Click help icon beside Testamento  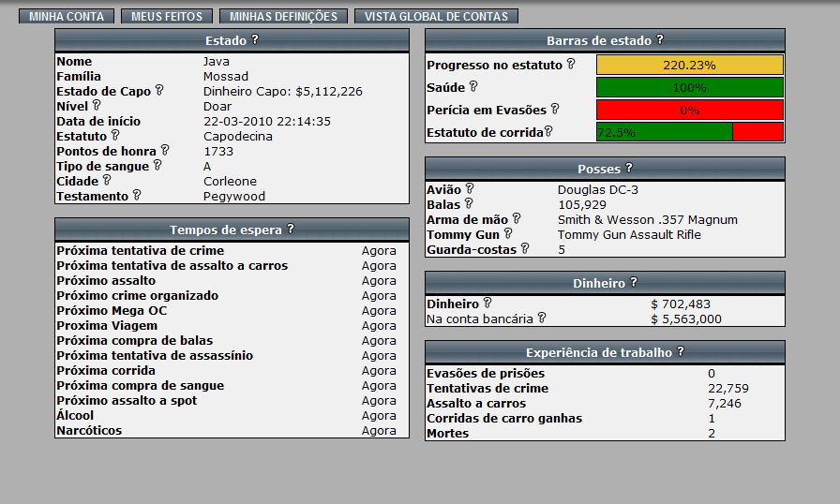point(137,195)
